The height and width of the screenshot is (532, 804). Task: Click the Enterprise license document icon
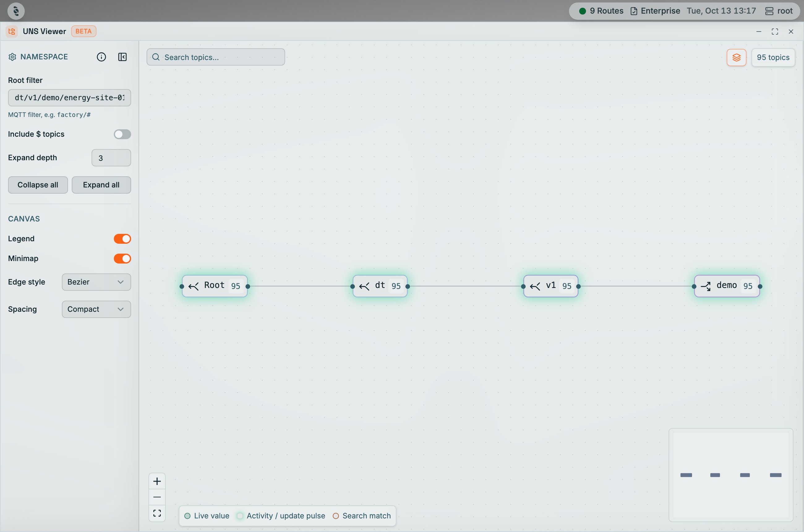click(x=634, y=11)
